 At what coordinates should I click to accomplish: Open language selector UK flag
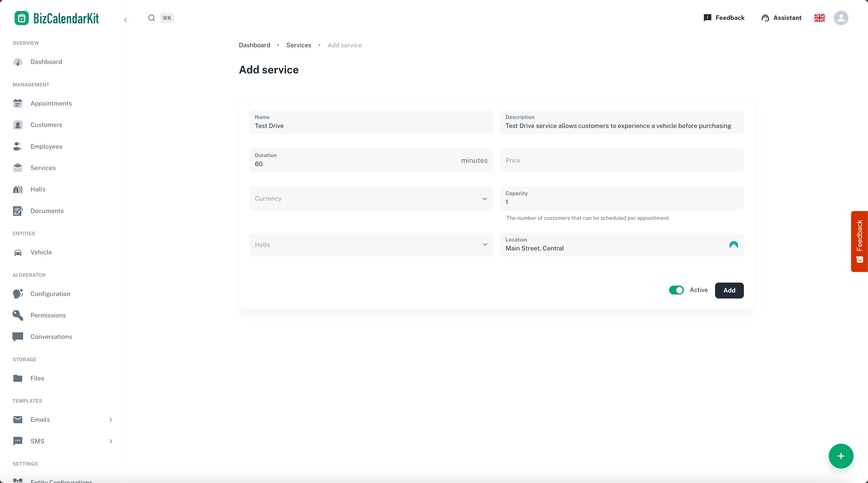click(819, 18)
